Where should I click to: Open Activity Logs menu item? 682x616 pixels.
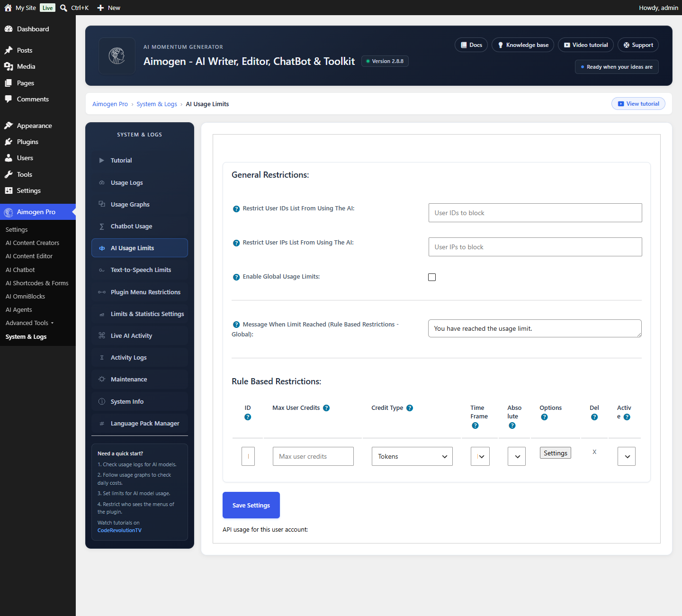coord(140,357)
